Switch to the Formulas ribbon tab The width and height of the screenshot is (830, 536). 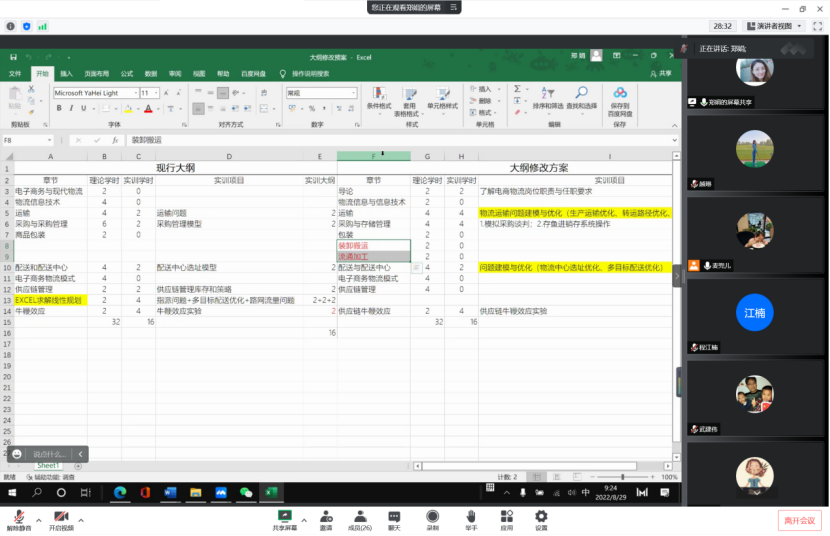click(127, 74)
